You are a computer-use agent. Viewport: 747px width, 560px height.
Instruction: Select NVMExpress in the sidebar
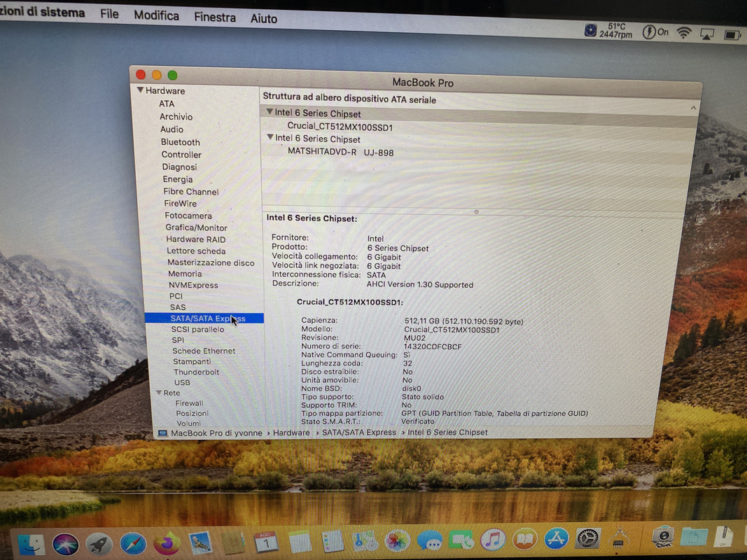coord(193,285)
